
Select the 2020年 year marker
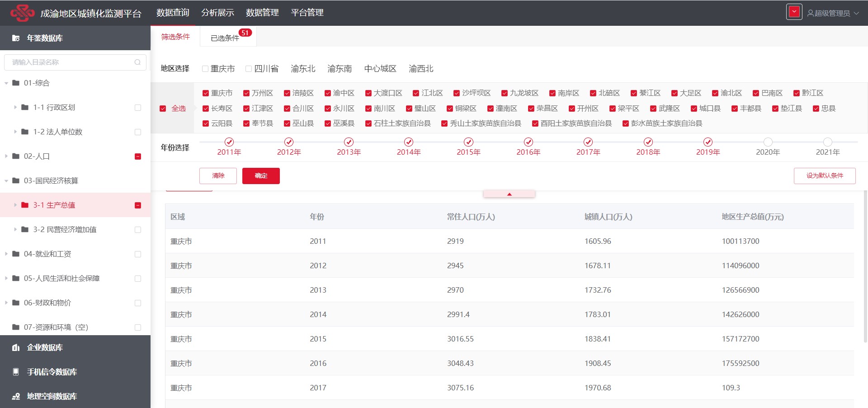768,142
